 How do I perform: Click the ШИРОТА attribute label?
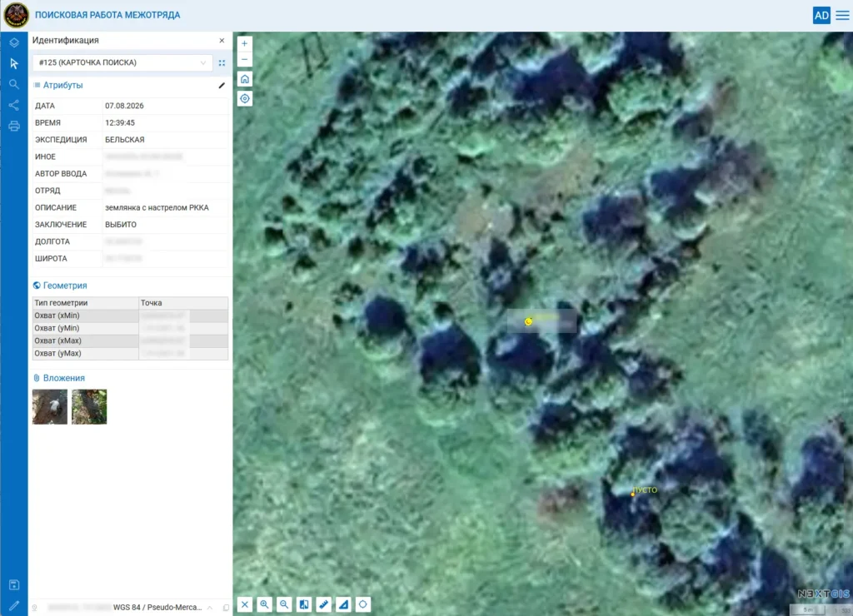[x=51, y=258]
